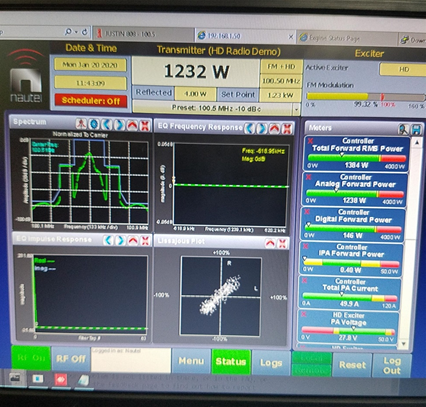Save meters layout with the floppy disk icon
Image resolution: width=426 pixels, height=407 pixels.
coord(416,129)
